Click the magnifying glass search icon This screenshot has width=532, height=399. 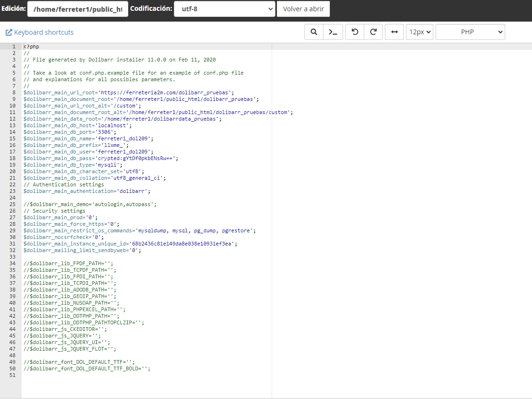pyautogui.click(x=313, y=32)
